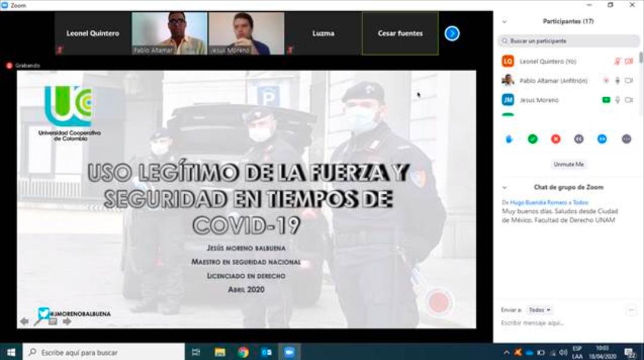Click the red 'no' X reaction icon
Viewport: 644px width, 360px height.
click(x=556, y=139)
